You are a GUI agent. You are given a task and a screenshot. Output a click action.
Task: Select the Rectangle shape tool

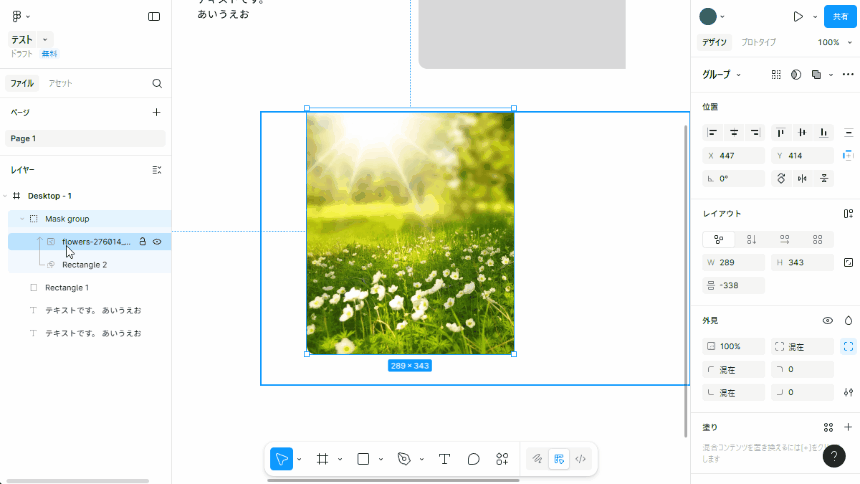click(363, 459)
